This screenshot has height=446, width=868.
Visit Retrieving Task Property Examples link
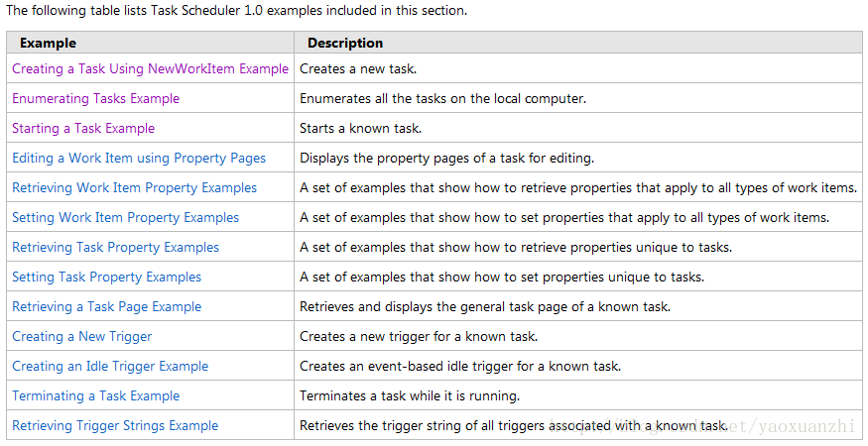coord(116,248)
